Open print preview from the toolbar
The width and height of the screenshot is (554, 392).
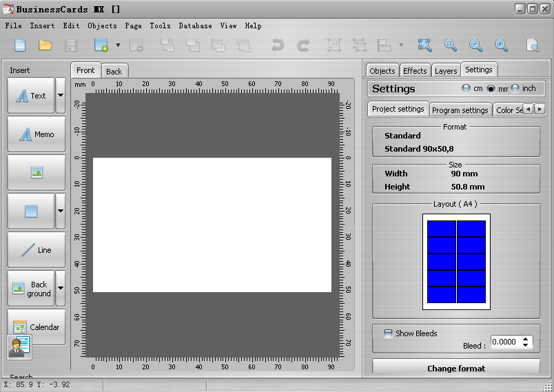(x=532, y=45)
